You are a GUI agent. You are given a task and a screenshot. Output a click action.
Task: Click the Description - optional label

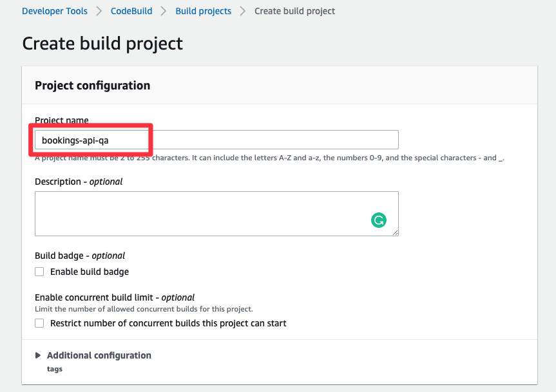tap(79, 182)
